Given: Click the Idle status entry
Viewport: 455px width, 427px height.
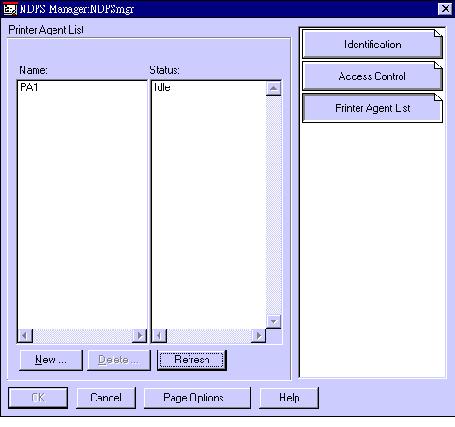Looking at the screenshot, I should 162,87.
